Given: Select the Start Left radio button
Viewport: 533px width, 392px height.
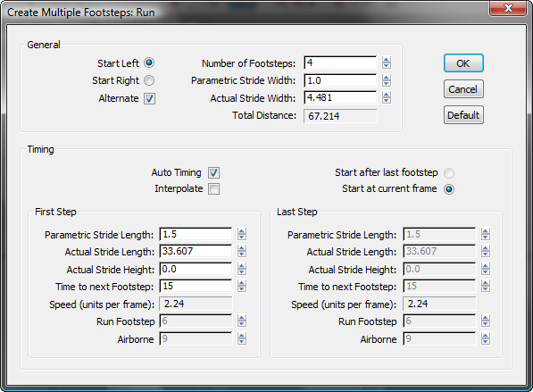Looking at the screenshot, I should [x=149, y=63].
